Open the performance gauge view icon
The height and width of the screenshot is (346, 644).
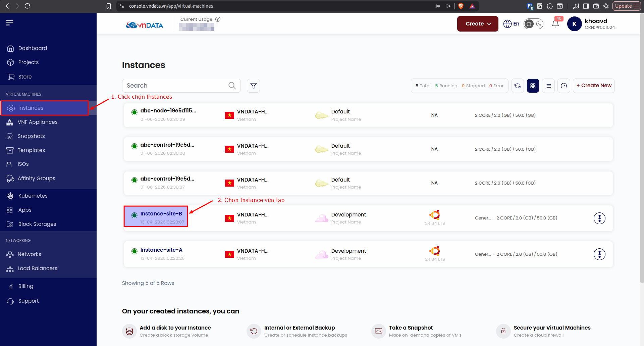(x=564, y=86)
